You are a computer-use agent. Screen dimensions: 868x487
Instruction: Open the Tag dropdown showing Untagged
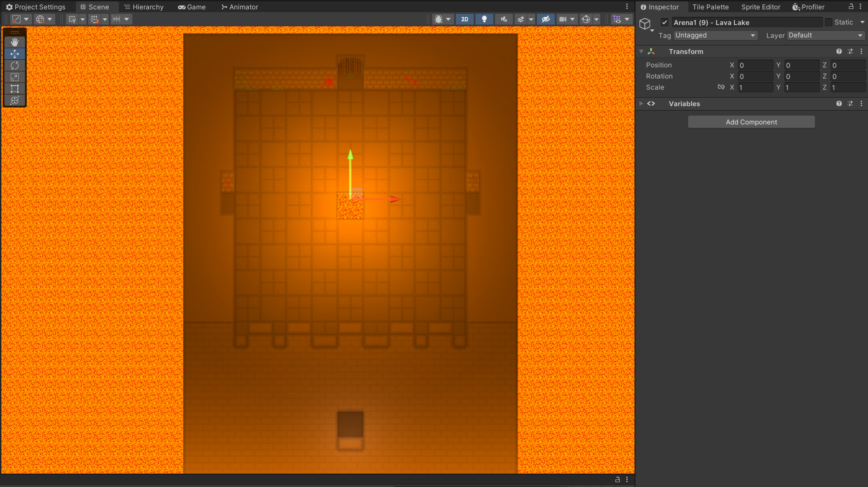(x=715, y=35)
